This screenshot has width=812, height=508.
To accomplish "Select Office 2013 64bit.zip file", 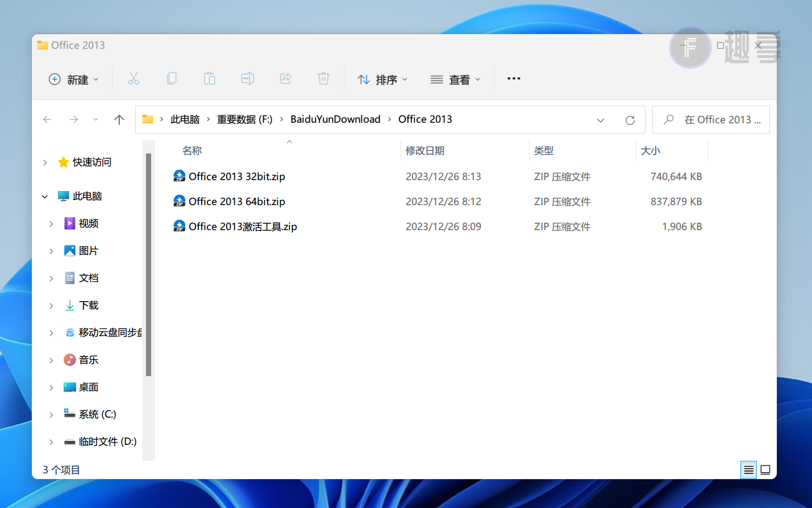I will pyautogui.click(x=237, y=202).
